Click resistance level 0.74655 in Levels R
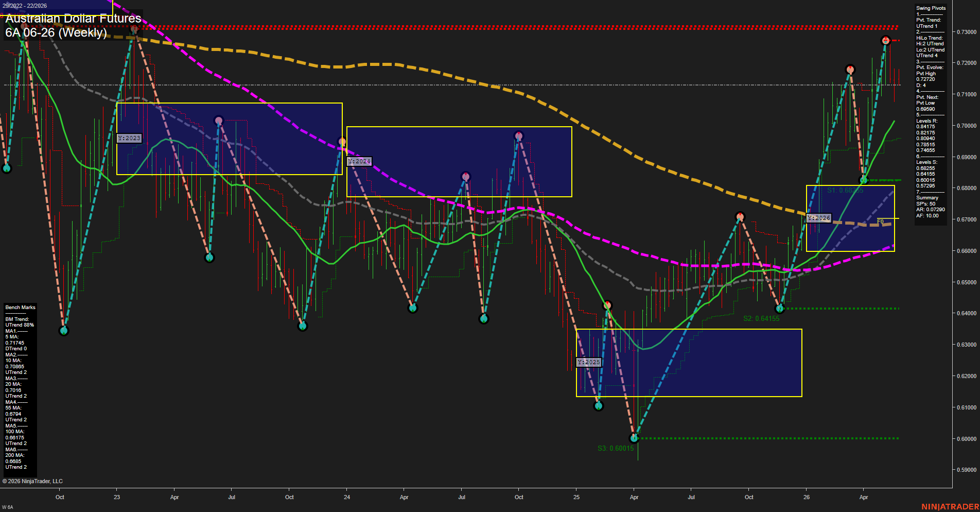This screenshot has width=980, height=512. click(925, 150)
